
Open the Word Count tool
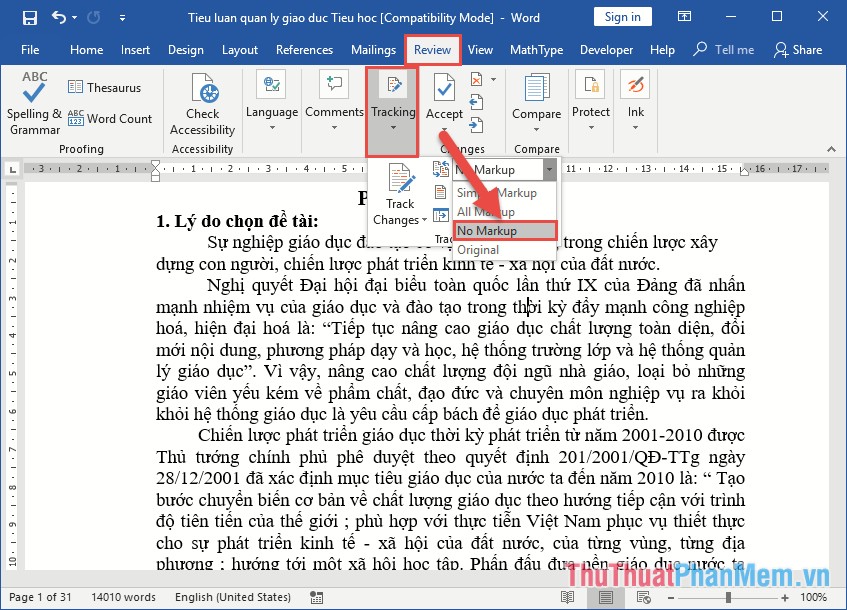pyautogui.click(x=110, y=118)
